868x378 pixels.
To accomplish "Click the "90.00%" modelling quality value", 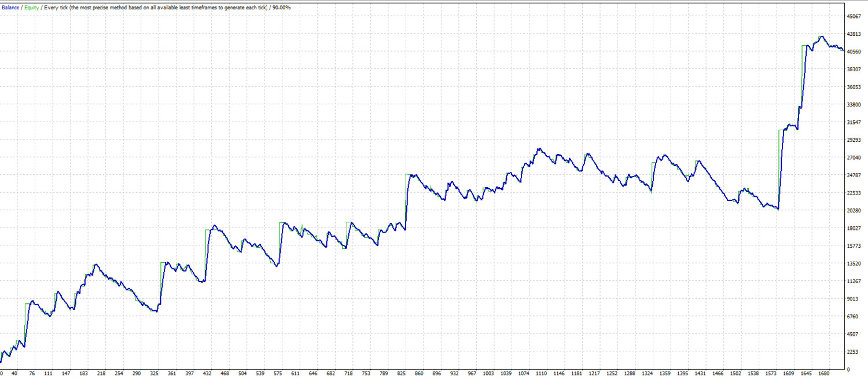I will click(281, 8).
